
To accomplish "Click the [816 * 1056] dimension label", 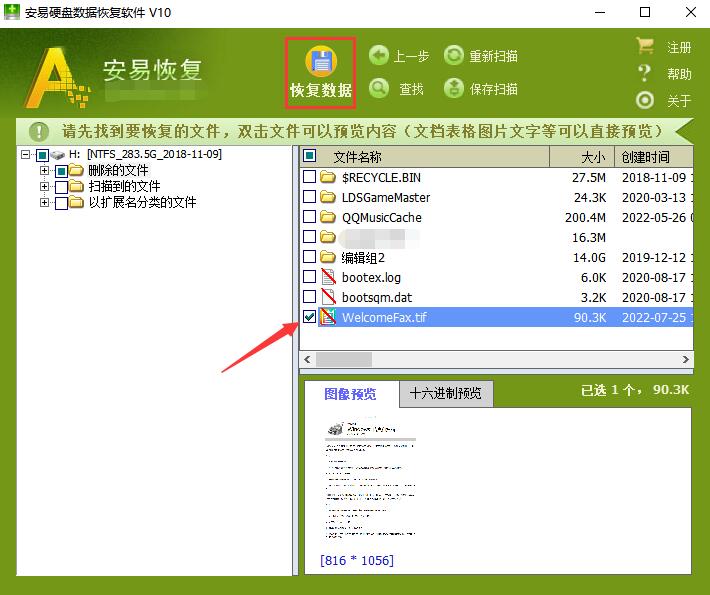I will 357,561.
